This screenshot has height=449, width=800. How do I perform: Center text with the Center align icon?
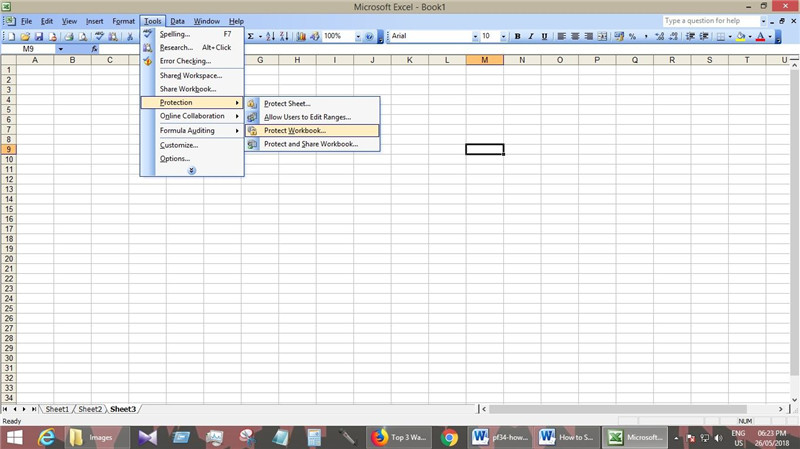pyautogui.click(x=575, y=36)
